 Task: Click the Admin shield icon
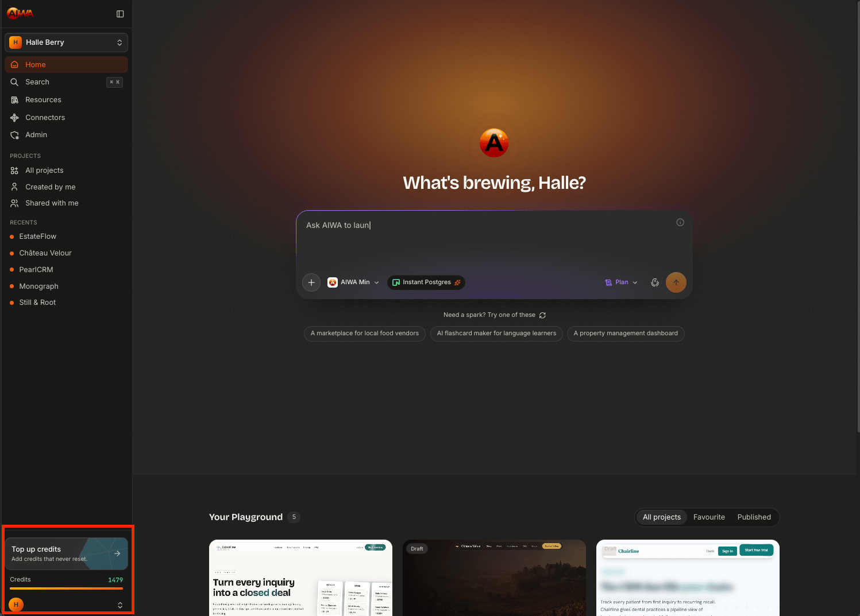click(x=14, y=135)
